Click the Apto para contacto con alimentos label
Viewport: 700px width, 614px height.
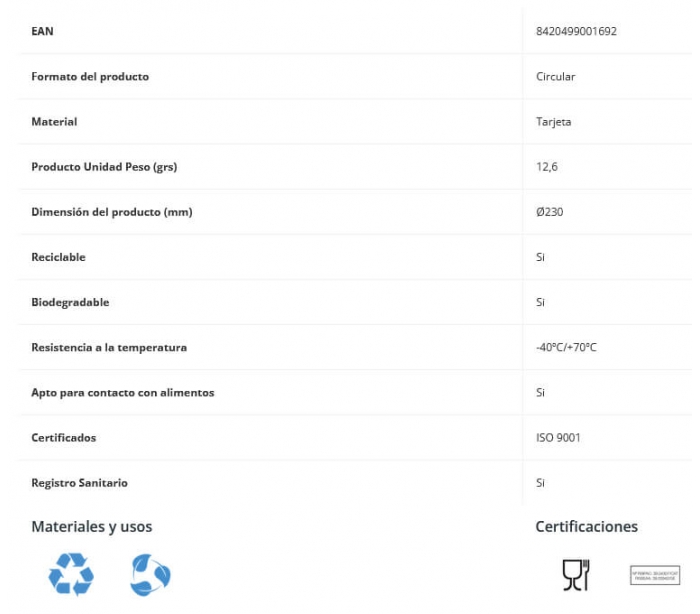click(x=122, y=392)
